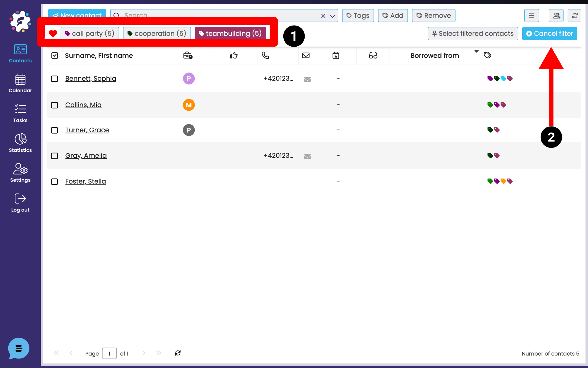Click the page number input box
Screen dimensions: 588x368
click(x=109, y=353)
